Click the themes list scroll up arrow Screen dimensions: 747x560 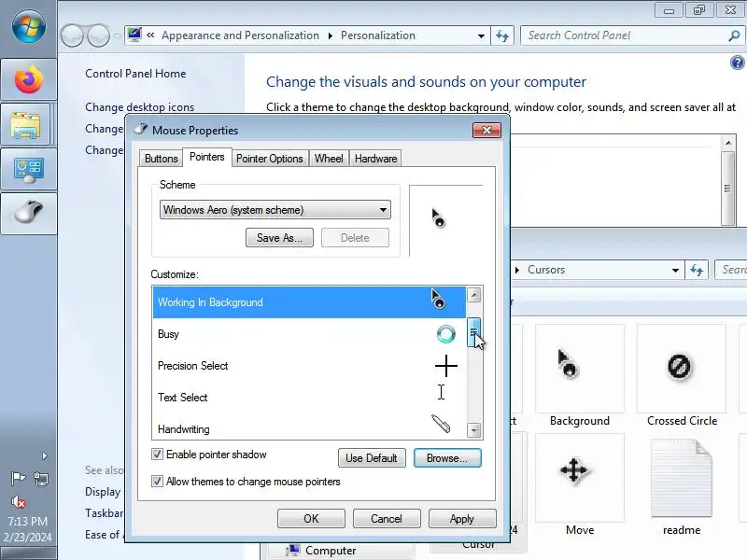pos(728,143)
